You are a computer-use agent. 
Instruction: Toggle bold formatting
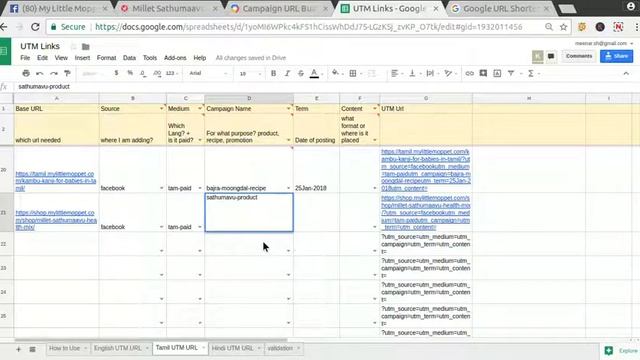273,73
